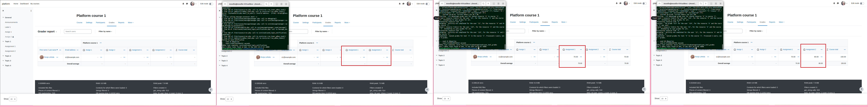Open Label 1 in leftmost course index

pyautogui.click(x=8, y=27)
